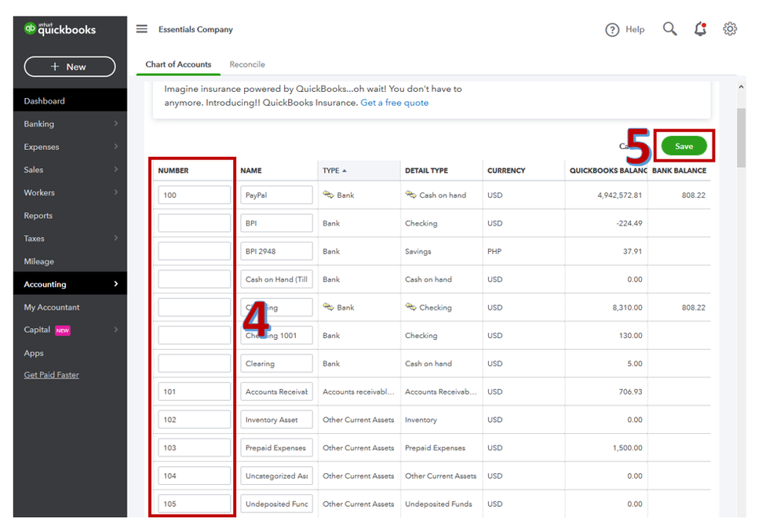
Task: Follow the Get a free quote link
Action: 395,103
